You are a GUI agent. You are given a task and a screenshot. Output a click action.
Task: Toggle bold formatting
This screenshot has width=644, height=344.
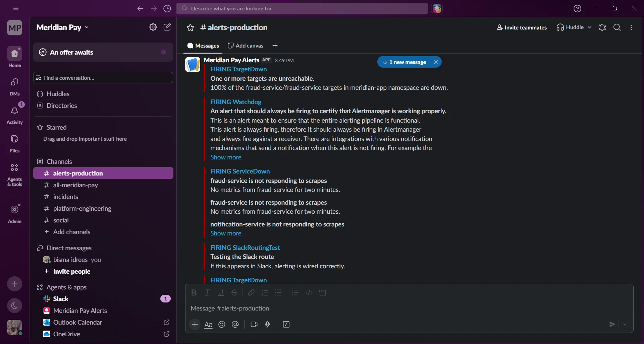pos(194,292)
